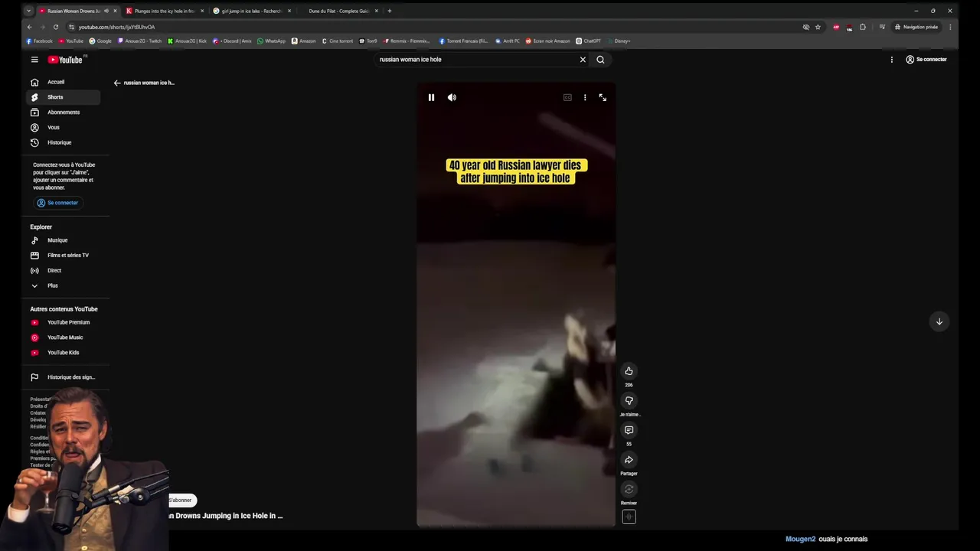The width and height of the screenshot is (980, 551).
Task: Click the S'abonner subscribe button
Action: (x=181, y=500)
